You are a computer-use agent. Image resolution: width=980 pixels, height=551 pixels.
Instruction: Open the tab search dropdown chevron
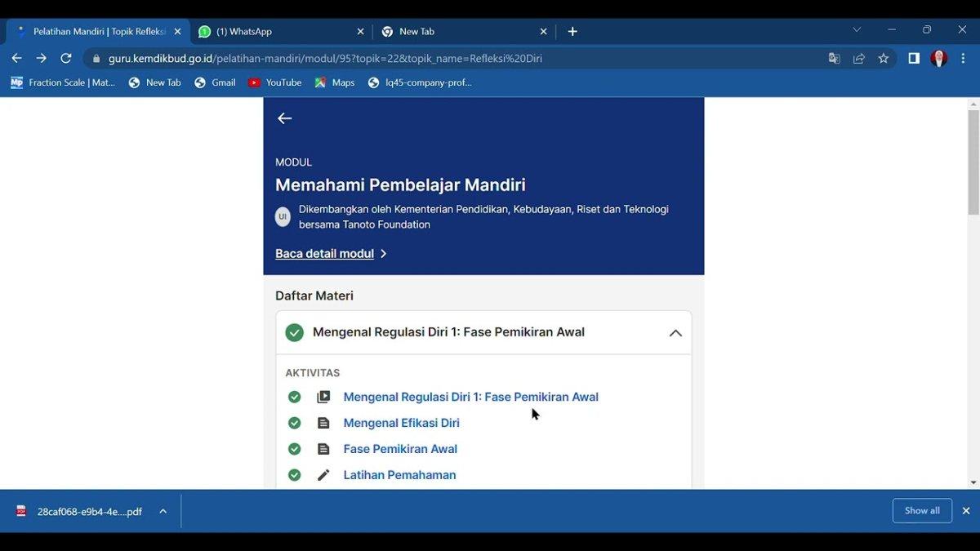tap(857, 30)
